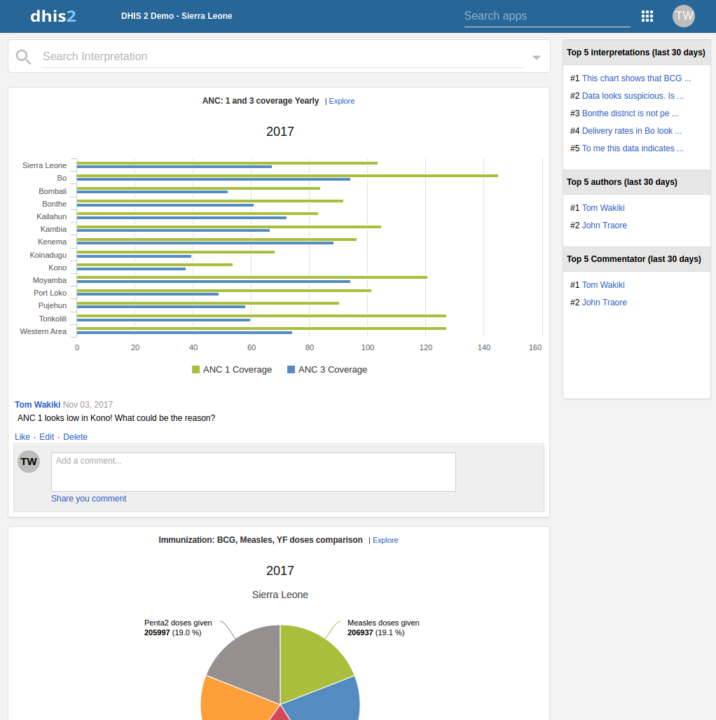Expand the Search Interpretation dropdown arrow
The image size is (716, 720).
[x=536, y=57]
